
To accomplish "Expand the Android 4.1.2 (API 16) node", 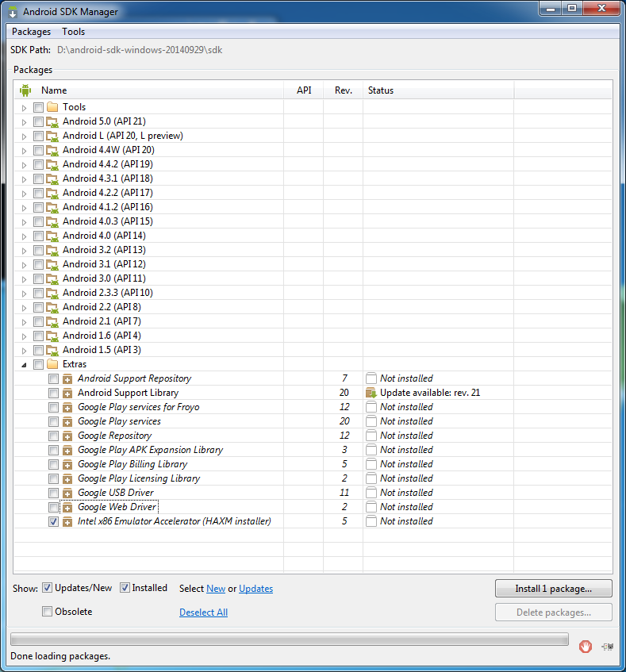I will tap(24, 208).
